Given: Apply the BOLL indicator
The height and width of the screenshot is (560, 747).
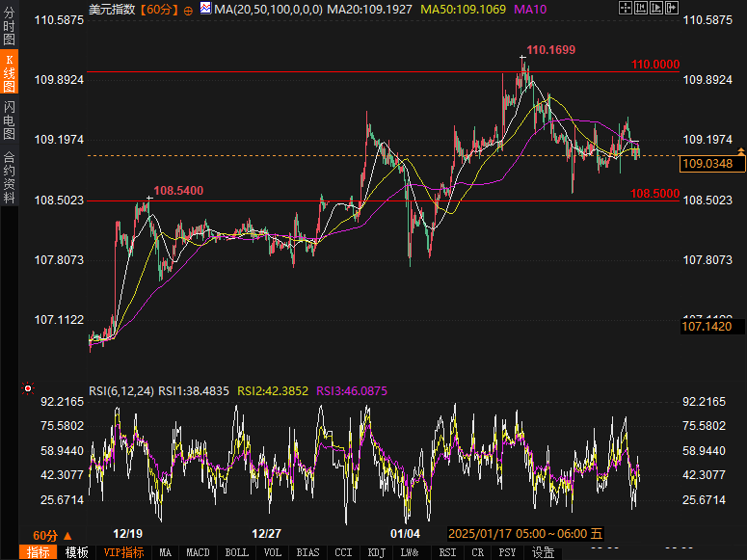Looking at the screenshot, I should pyautogui.click(x=236, y=552).
